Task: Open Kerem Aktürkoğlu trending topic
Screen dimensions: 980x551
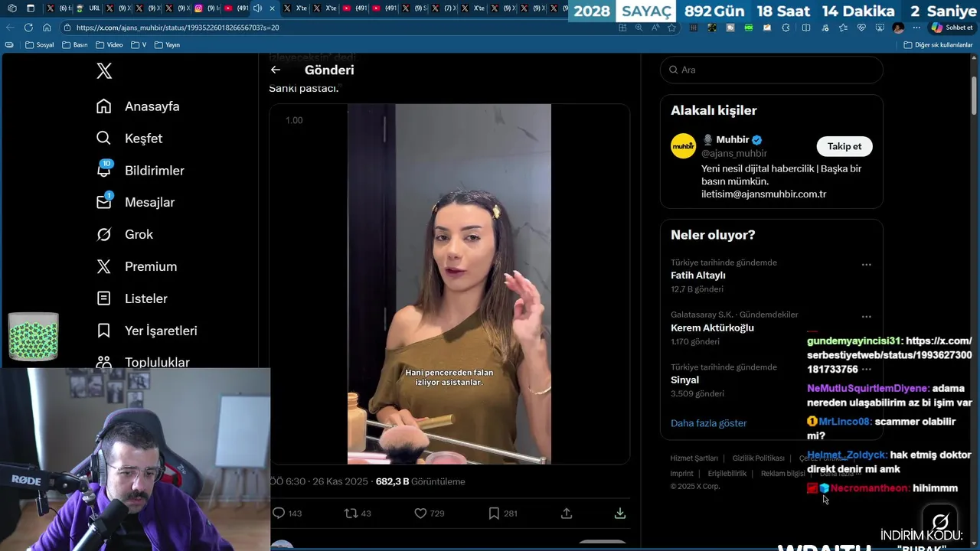Action: [712, 328]
